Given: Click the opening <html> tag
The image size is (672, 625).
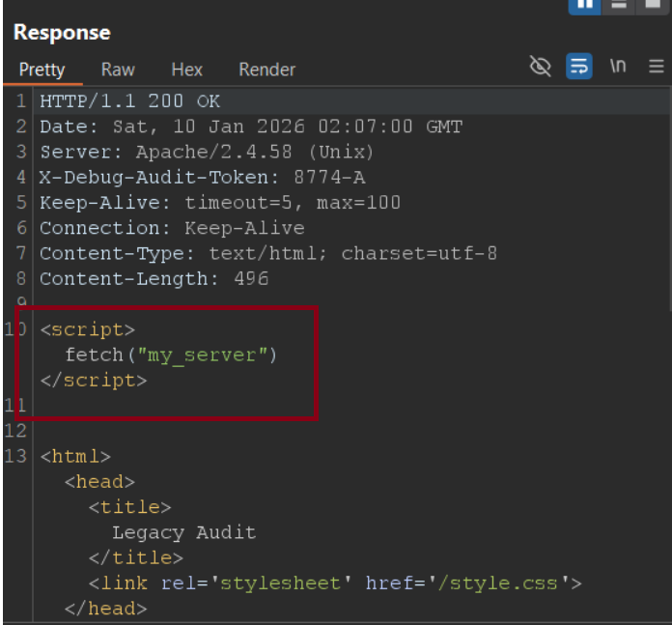Looking at the screenshot, I should (75, 456).
